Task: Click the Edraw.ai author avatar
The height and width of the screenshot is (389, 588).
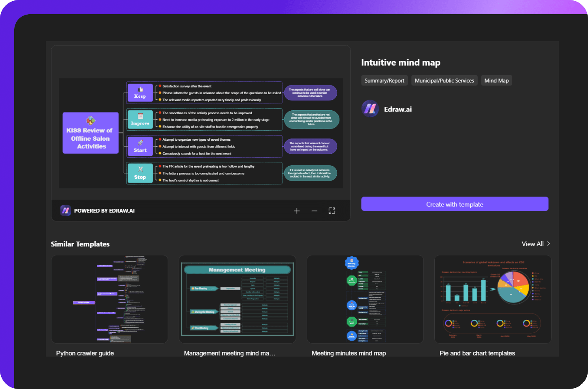Action: point(370,109)
